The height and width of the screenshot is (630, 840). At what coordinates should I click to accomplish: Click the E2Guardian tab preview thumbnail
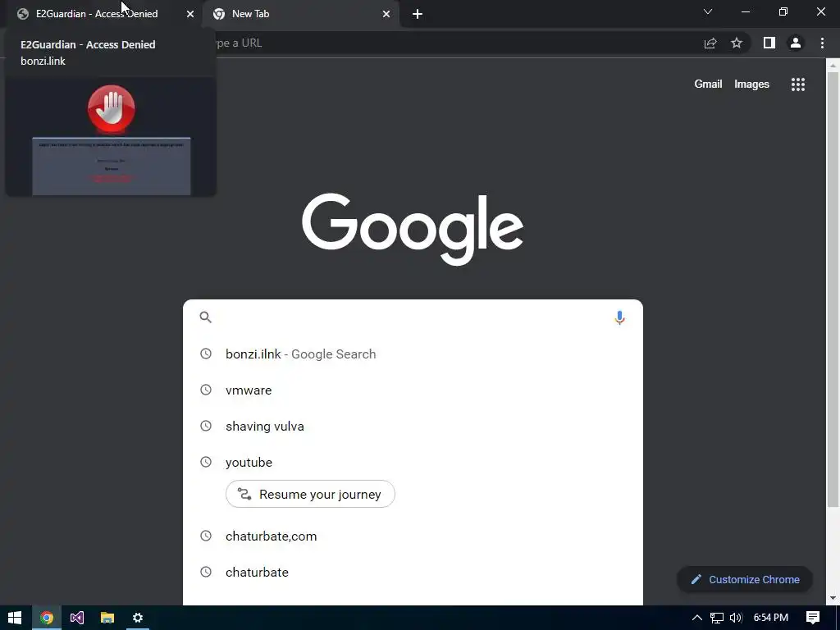coord(111,137)
